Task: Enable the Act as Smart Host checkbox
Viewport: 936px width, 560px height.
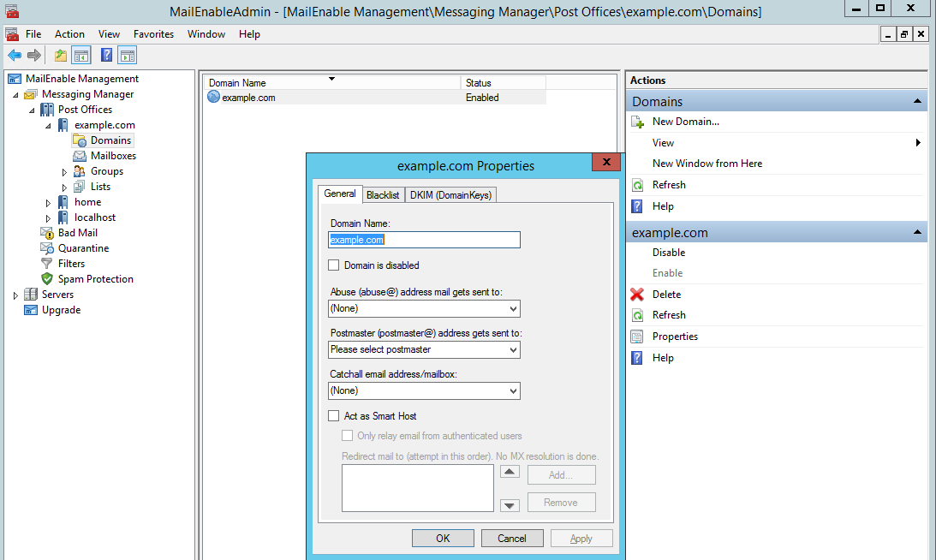Action: [x=334, y=416]
